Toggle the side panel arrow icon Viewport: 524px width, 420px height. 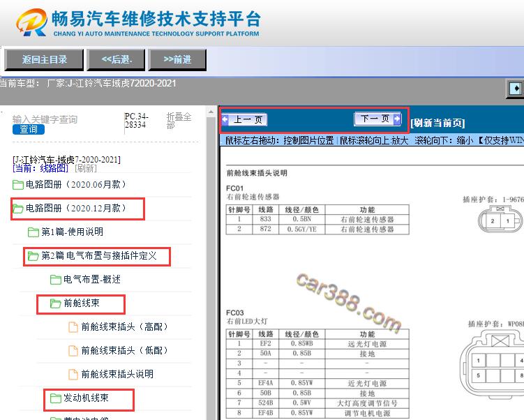pos(516,89)
